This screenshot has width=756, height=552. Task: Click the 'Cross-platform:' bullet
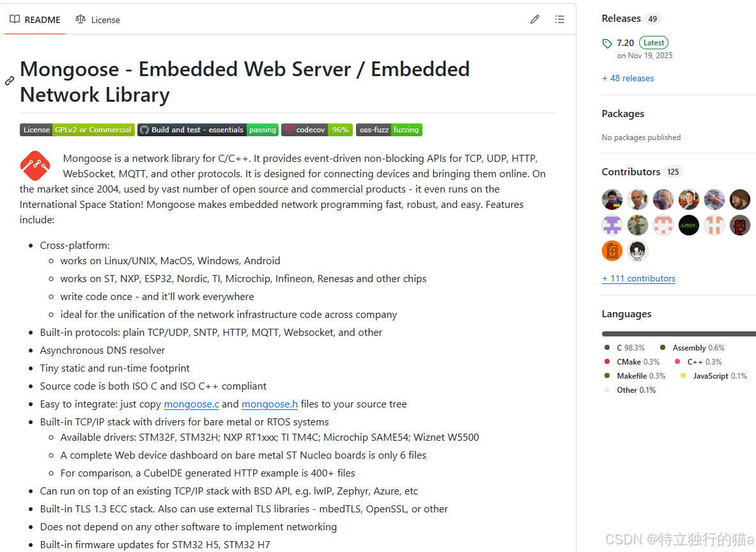point(75,245)
